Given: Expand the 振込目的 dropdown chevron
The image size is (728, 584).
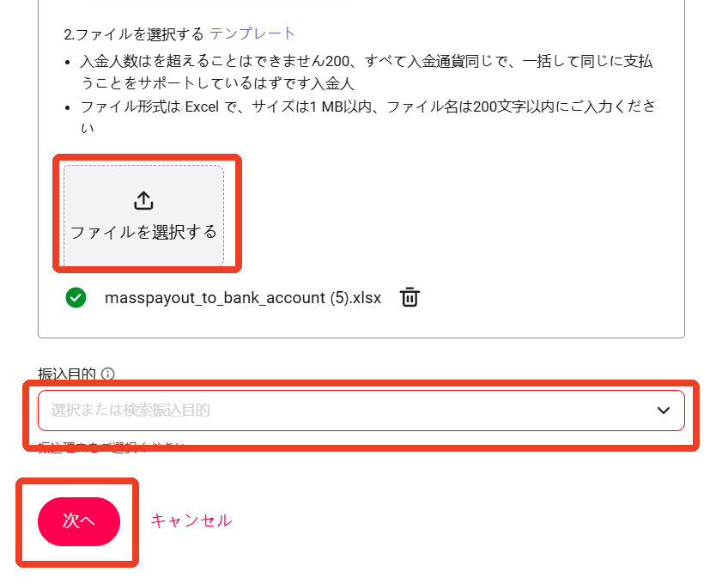Looking at the screenshot, I should pyautogui.click(x=664, y=411).
